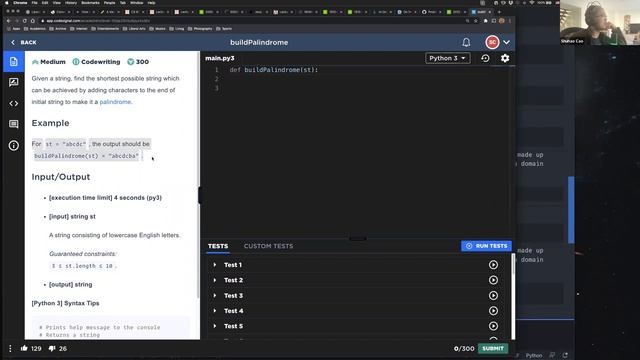Open the Chrome menu in menu bar
The height and width of the screenshot is (360, 640).
(x=20, y=3)
